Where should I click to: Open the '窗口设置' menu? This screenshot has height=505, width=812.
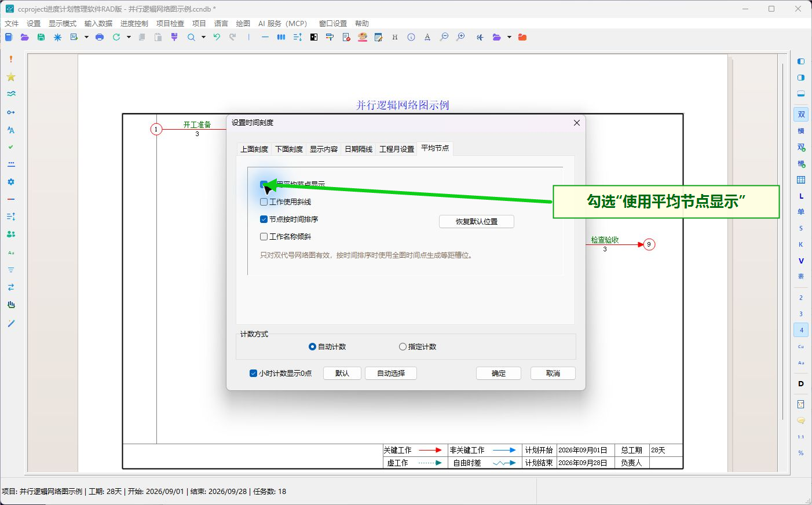click(x=333, y=23)
